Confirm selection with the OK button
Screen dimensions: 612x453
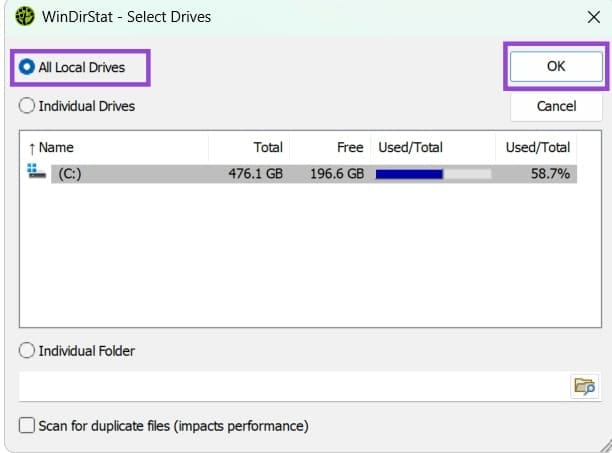point(556,66)
